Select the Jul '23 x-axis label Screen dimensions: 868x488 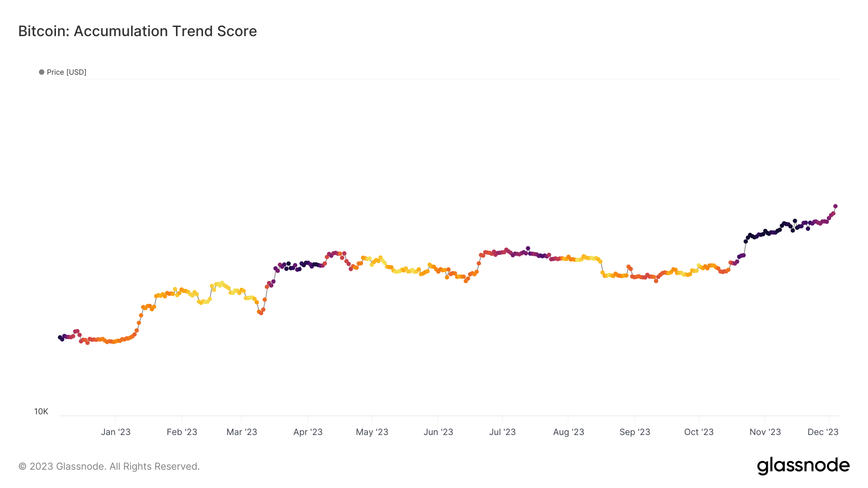(x=502, y=432)
